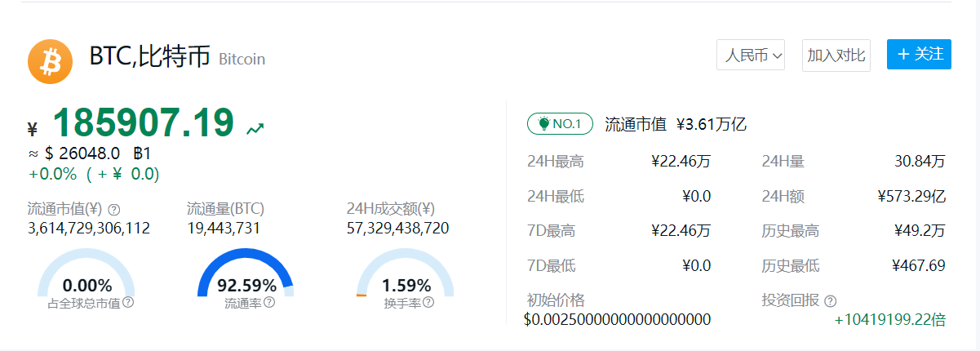
Task: Click the 24H最高 value ¥22.46万
Action: (681, 162)
